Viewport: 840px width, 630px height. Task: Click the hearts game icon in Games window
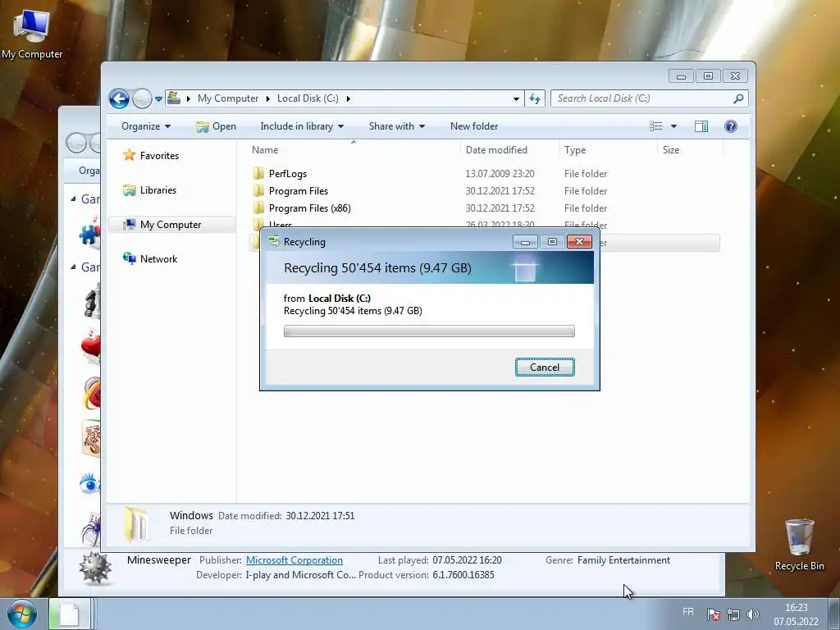(x=90, y=346)
